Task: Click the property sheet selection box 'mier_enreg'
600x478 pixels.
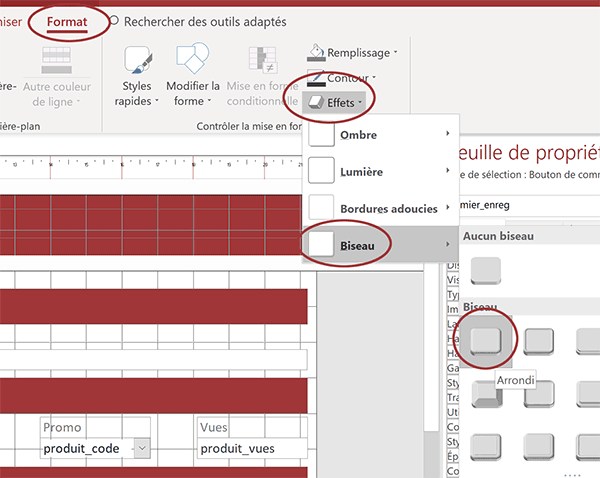Action: pyautogui.click(x=529, y=206)
